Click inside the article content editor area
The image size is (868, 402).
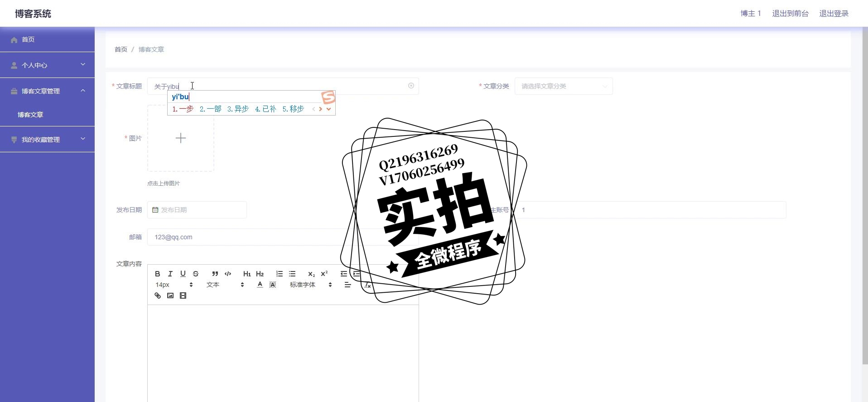[x=283, y=354]
